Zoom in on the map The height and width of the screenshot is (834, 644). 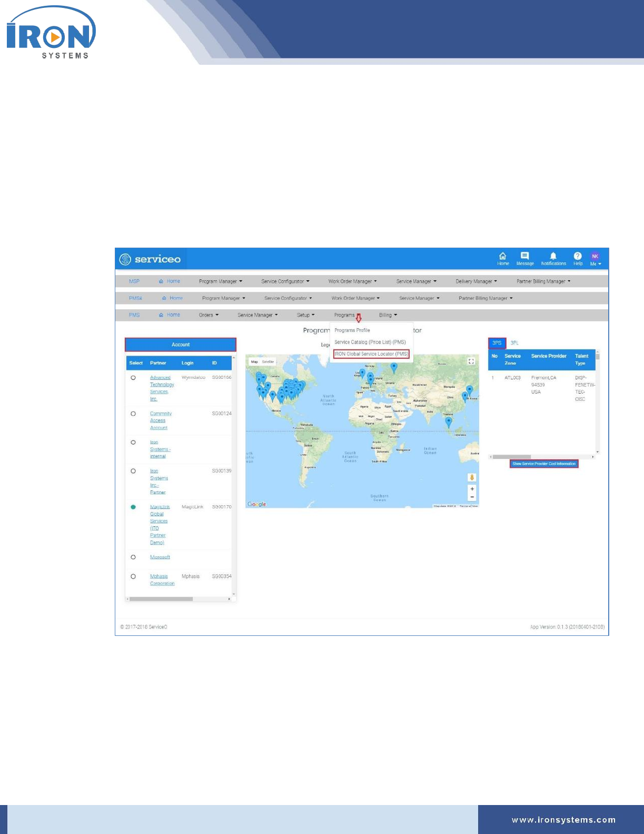tap(472, 489)
